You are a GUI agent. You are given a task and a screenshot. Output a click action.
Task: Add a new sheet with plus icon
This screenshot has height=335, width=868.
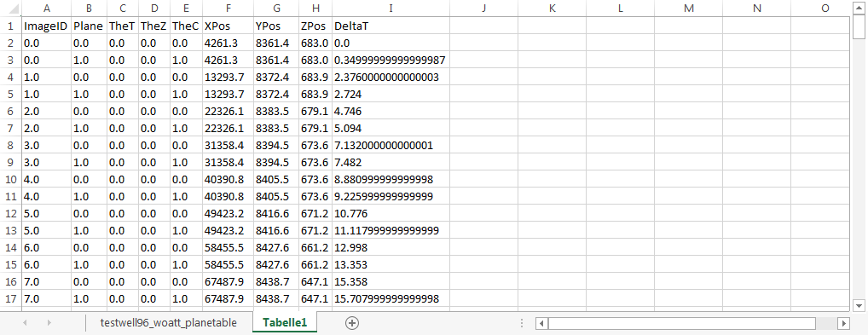click(x=351, y=323)
